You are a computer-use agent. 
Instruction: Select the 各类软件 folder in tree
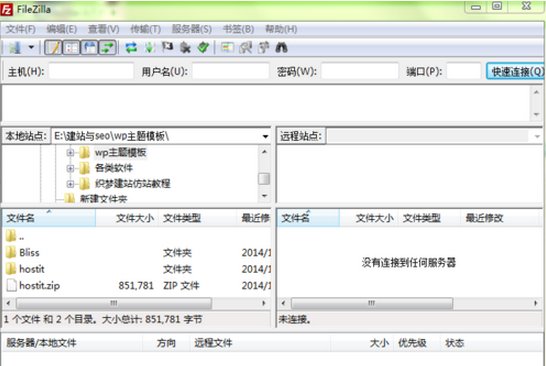coord(114,168)
